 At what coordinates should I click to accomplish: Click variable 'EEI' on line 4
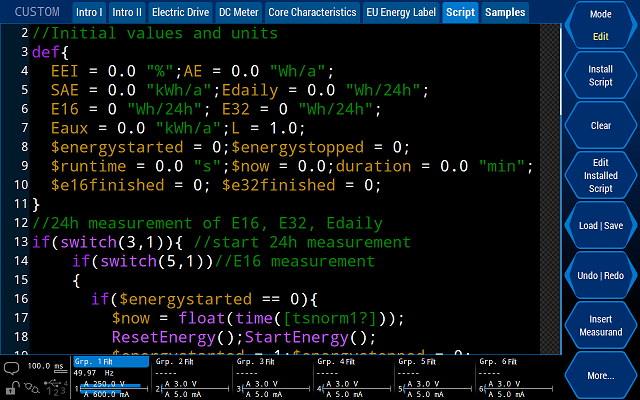[64, 71]
